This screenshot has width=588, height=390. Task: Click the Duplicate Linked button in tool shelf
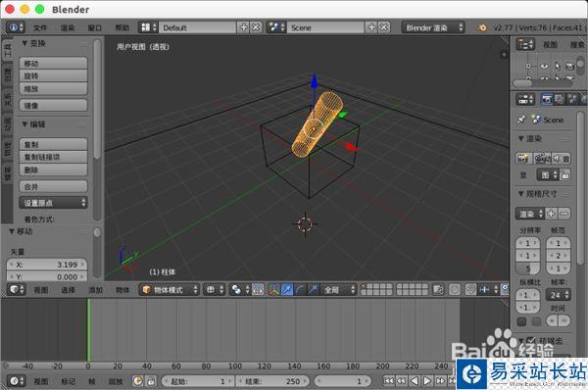pyautogui.click(x=53, y=157)
